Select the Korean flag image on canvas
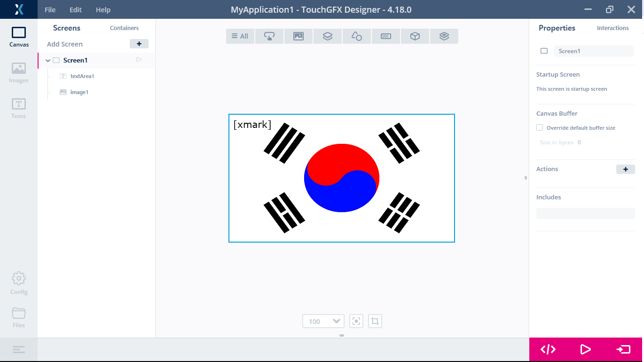This screenshot has height=362, width=644. point(342,178)
